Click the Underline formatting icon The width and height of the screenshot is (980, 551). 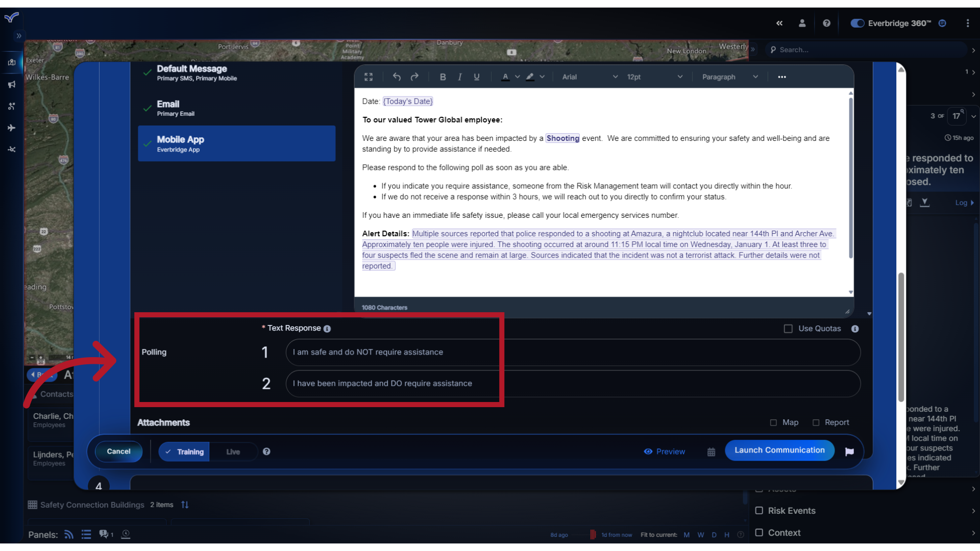[x=476, y=76]
